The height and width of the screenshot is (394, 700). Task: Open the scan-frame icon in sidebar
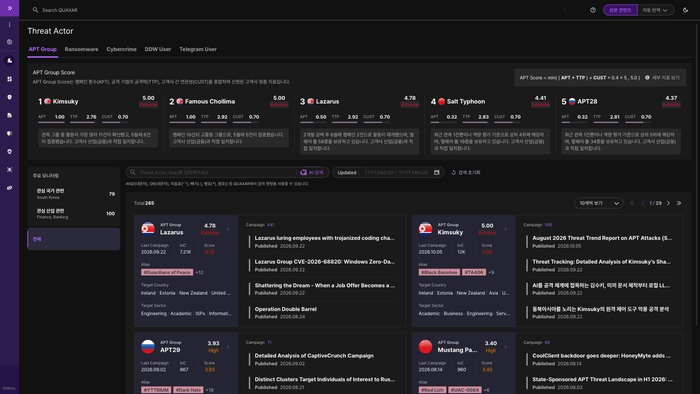9,170
